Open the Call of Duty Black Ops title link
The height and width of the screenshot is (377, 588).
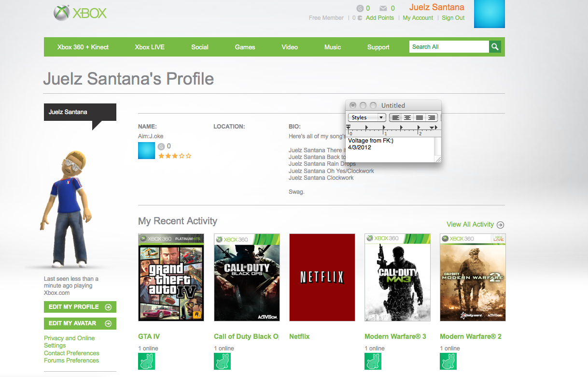point(246,336)
